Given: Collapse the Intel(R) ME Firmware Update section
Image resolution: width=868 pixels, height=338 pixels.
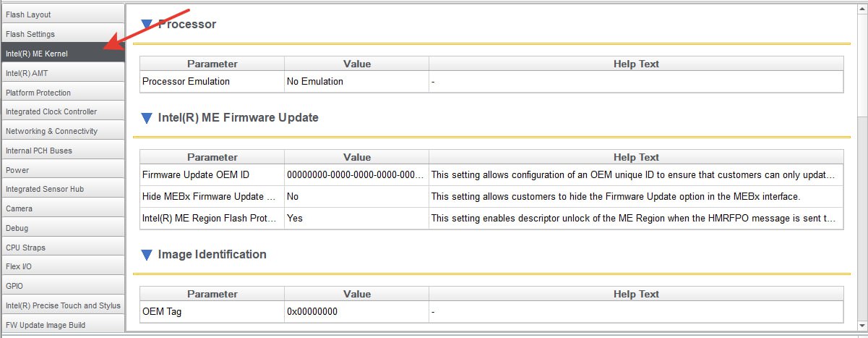Looking at the screenshot, I should coord(147,117).
